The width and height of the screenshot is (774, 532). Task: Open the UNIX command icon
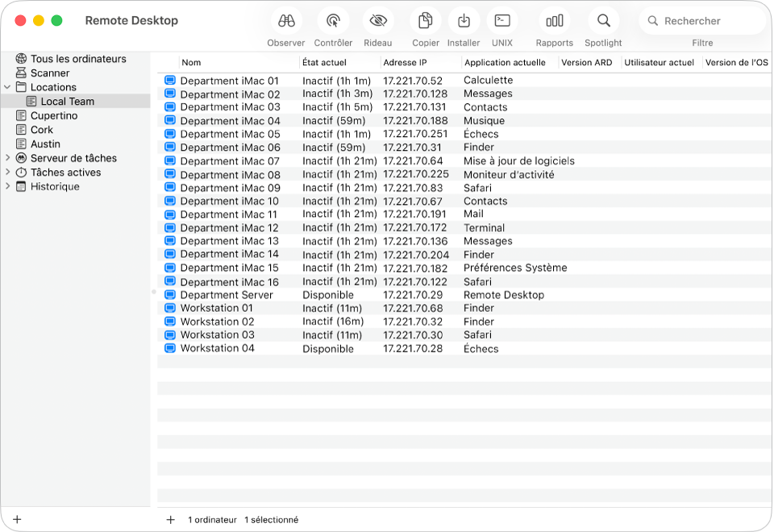point(502,21)
